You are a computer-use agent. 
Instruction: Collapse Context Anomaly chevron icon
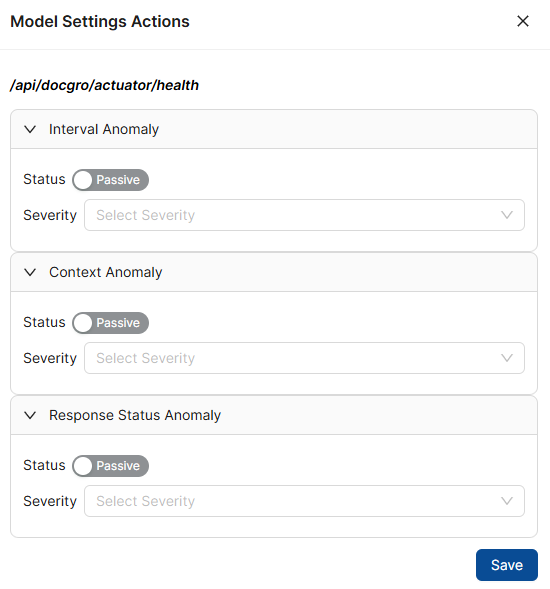(x=30, y=272)
